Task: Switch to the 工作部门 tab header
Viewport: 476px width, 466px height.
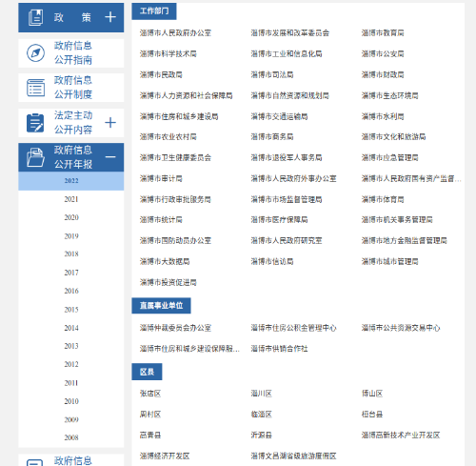Action: 154,11
